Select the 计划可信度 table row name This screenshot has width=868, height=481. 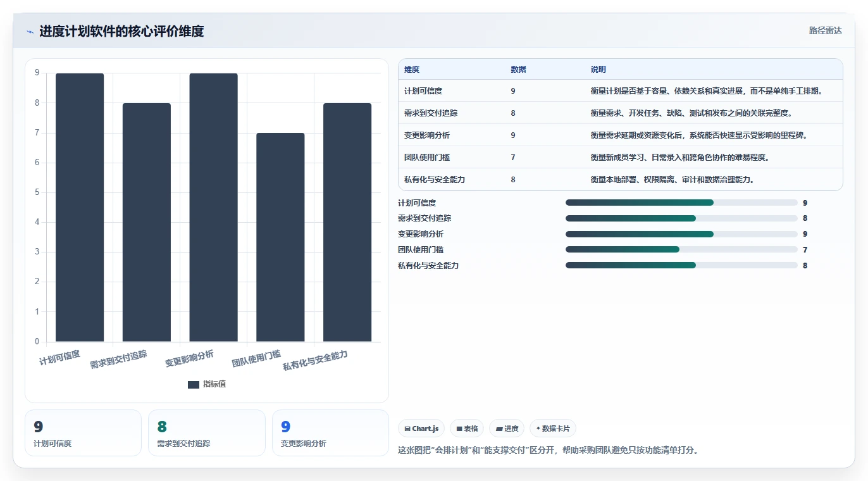pyautogui.click(x=423, y=91)
